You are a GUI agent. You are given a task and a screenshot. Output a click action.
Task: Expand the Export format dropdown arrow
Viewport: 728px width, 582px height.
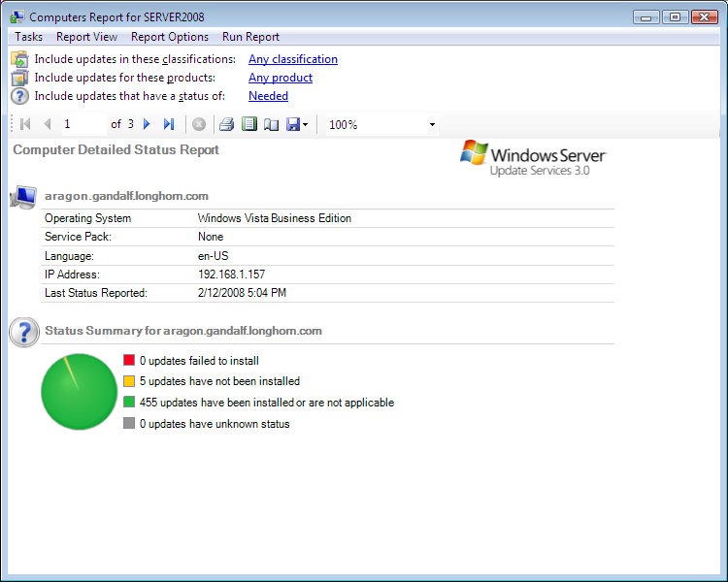click(306, 124)
